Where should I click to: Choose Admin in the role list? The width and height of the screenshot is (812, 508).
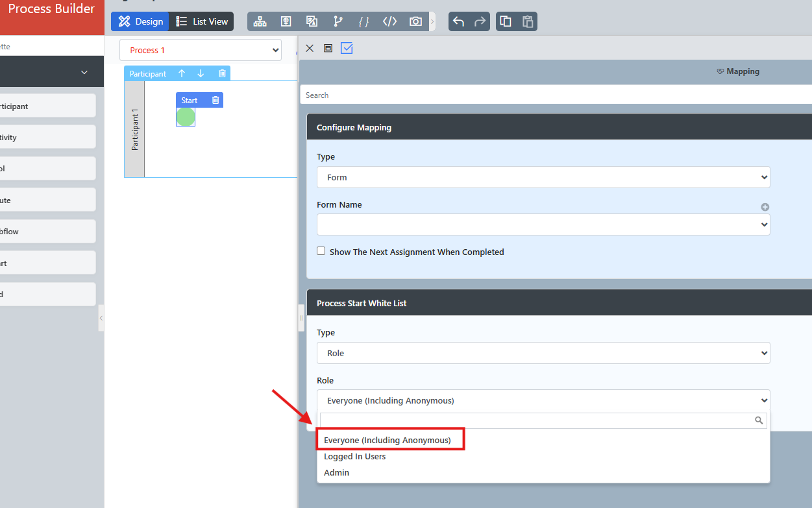pos(337,472)
